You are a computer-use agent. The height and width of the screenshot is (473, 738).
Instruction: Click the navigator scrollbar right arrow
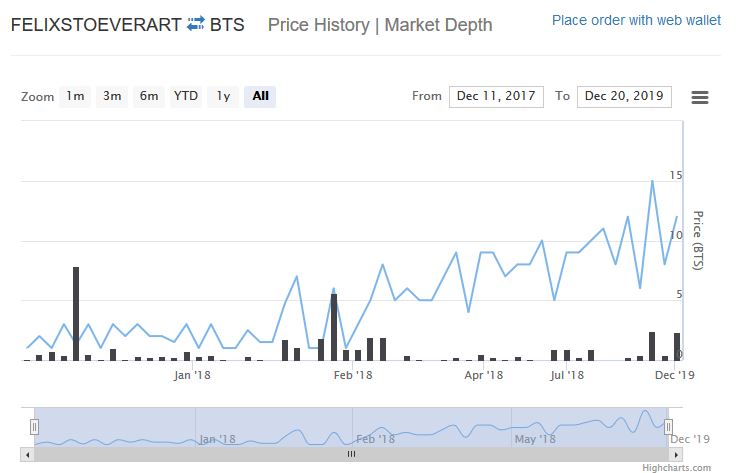point(676,455)
